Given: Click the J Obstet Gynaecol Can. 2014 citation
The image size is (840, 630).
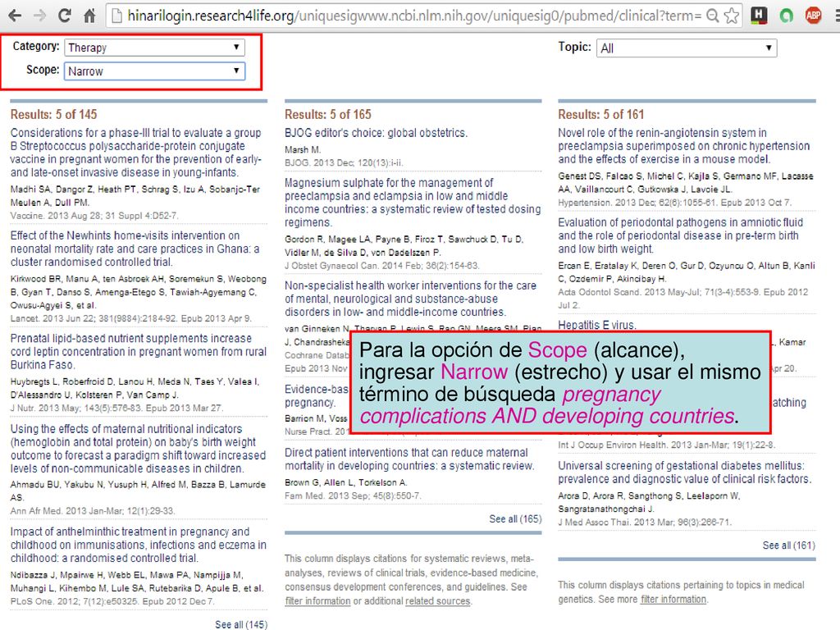Looking at the screenshot, I should point(382,266).
